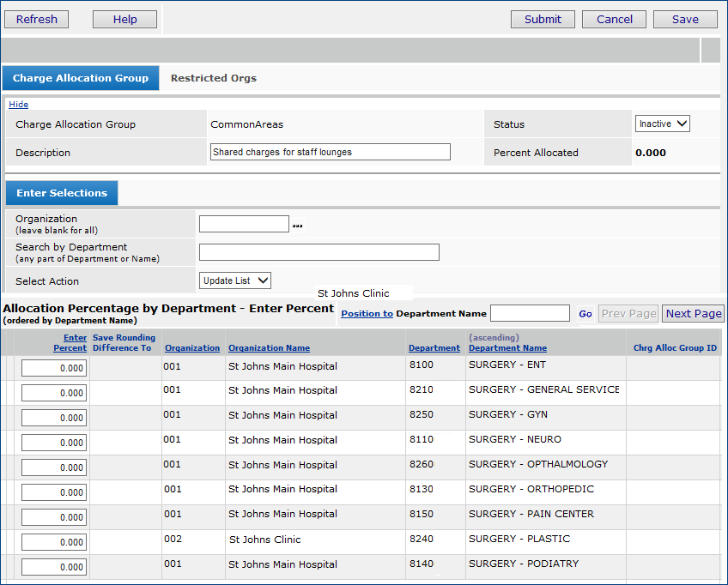Open Help from the top bar
Viewport: 728px width, 585px height.
pos(124,19)
